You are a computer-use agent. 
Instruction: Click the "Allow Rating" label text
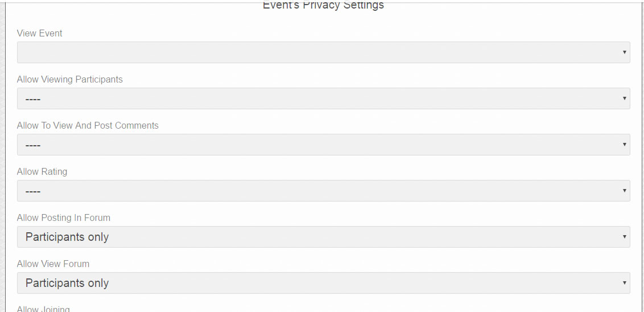point(42,171)
